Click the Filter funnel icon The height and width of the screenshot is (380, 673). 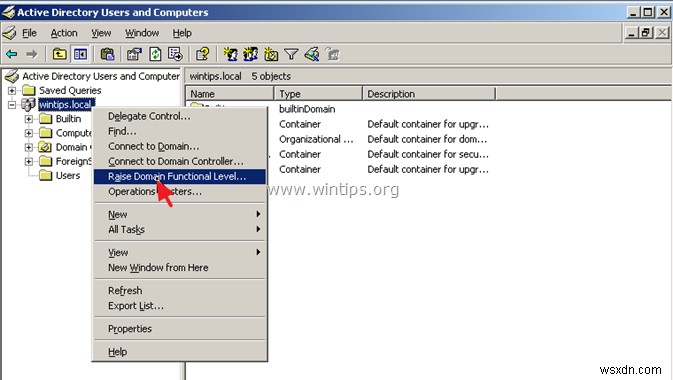[x=291, y=54]
